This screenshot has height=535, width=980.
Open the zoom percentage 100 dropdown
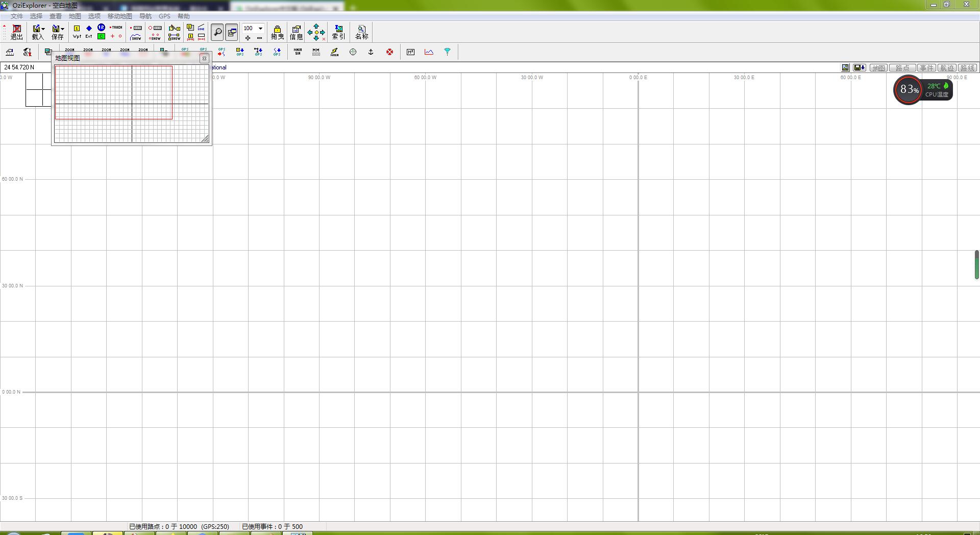[x=260, y=28]
